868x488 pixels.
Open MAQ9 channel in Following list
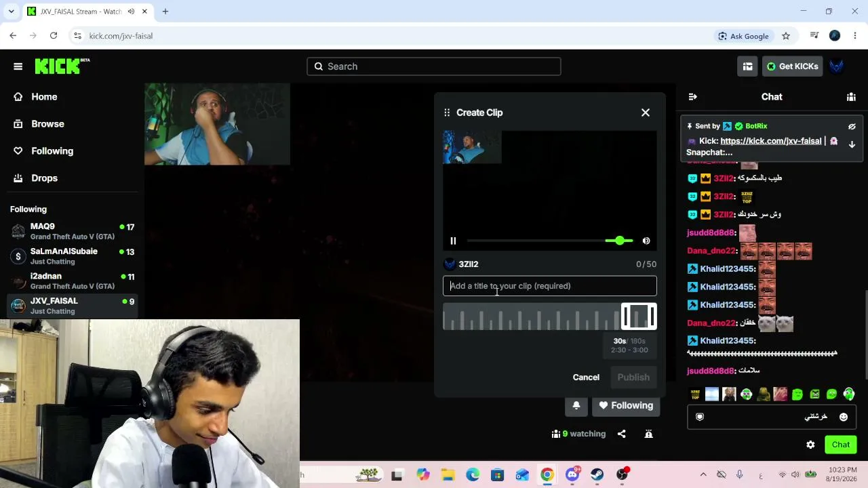73,231
